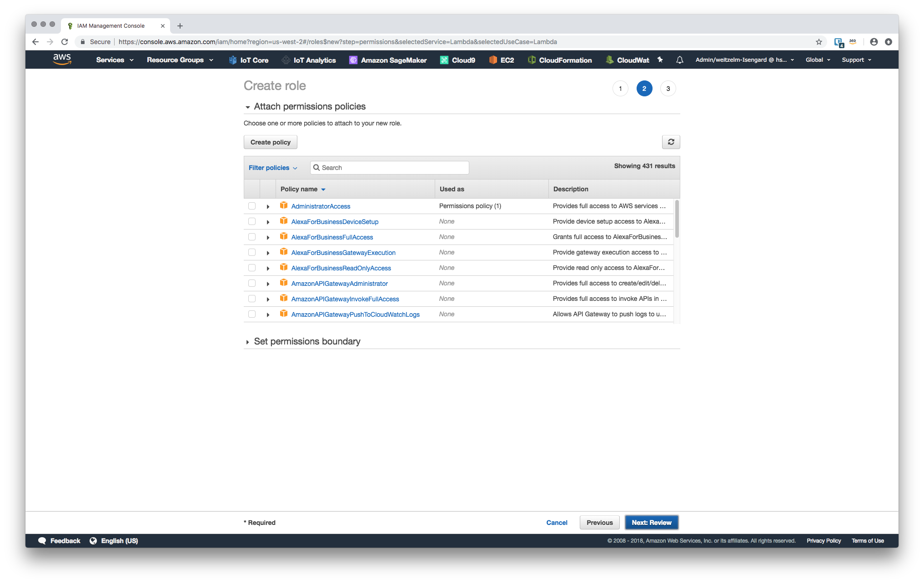Click the pin shortcuts icon
The image size is (924, 584).
coord(660,60)
